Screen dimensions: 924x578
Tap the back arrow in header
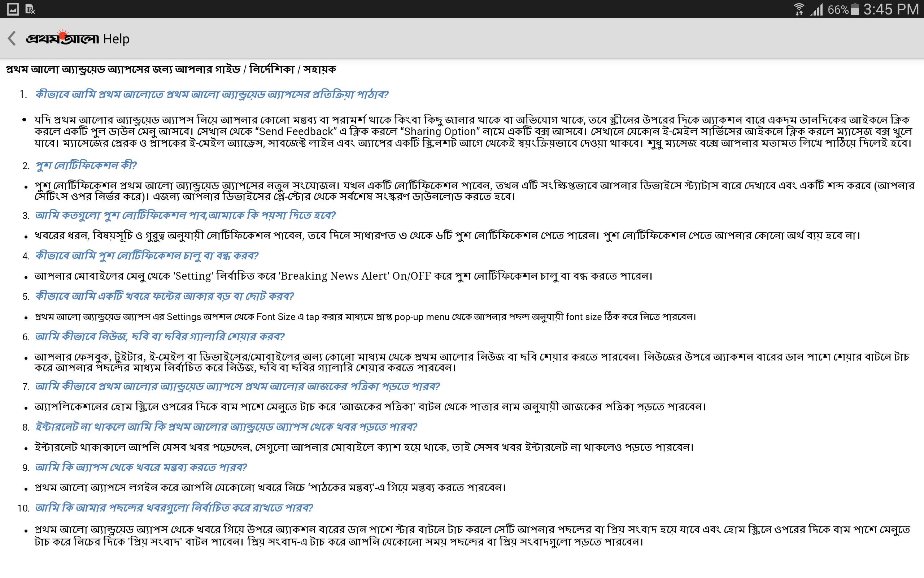[12, 39]
